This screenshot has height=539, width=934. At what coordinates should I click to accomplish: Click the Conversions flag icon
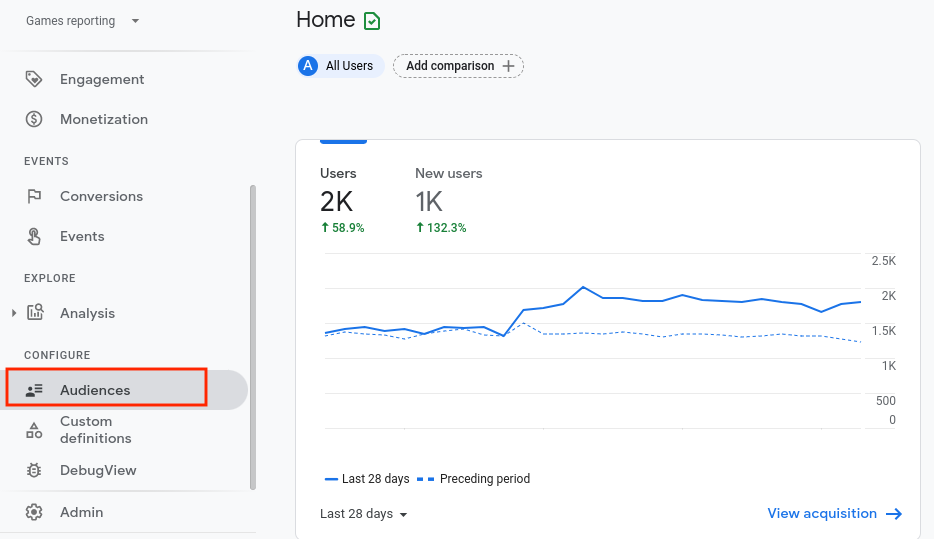click(x=34, y=196)
